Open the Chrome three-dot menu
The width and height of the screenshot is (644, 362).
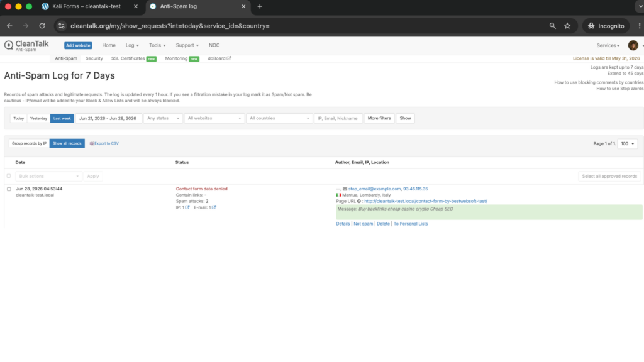(x=639, y=26)
